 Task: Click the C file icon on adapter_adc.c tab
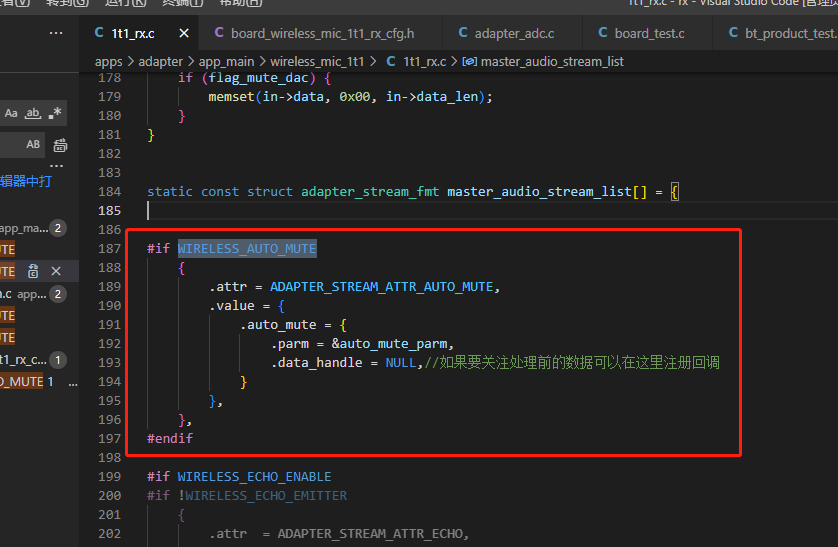tap(463, 33)
